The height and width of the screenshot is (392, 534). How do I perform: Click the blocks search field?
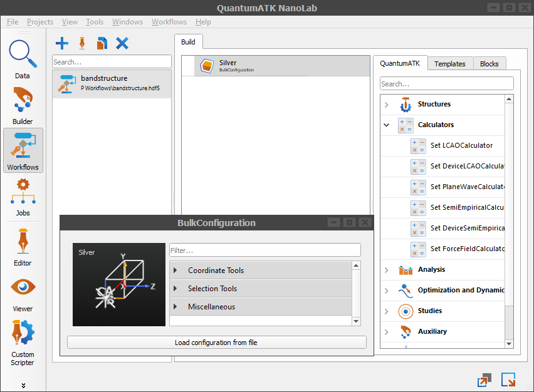pos(446,84)
